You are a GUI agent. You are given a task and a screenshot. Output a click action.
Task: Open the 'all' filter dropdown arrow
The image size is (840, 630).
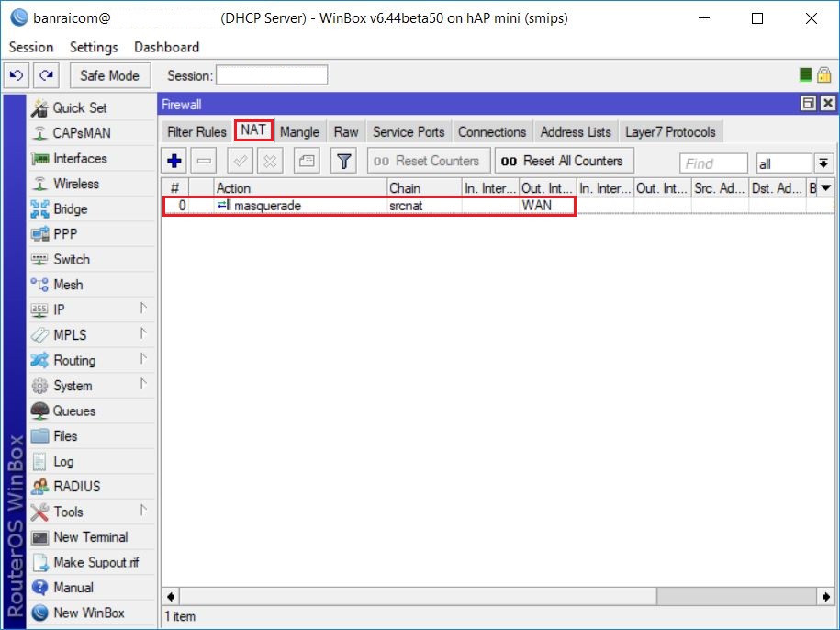click(823, 163)
